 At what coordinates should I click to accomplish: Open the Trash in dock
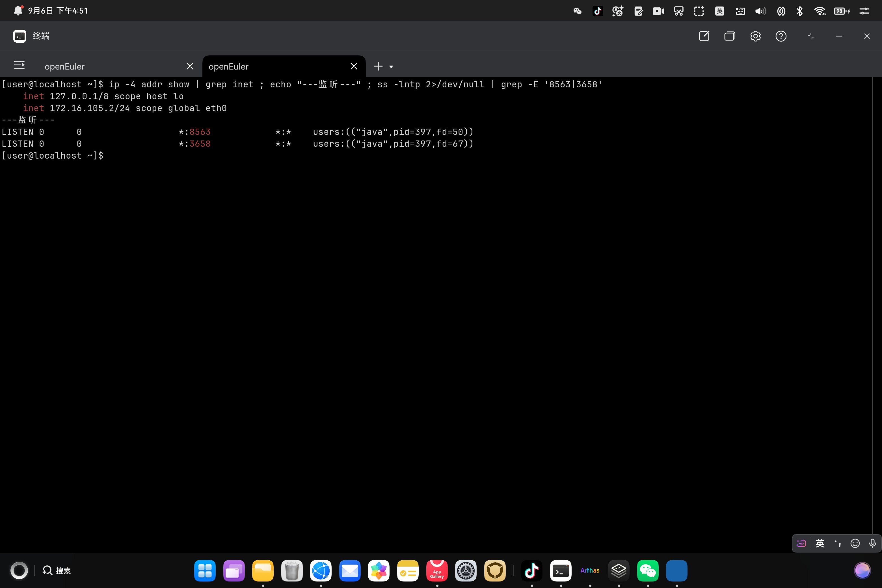(x=292, y=570)
